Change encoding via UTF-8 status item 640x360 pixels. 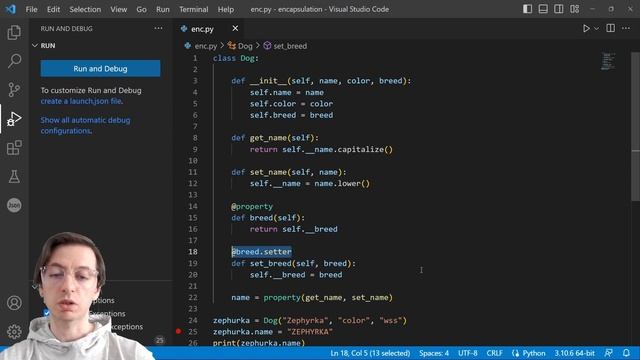pyautogui.click(x=468, y=353)
